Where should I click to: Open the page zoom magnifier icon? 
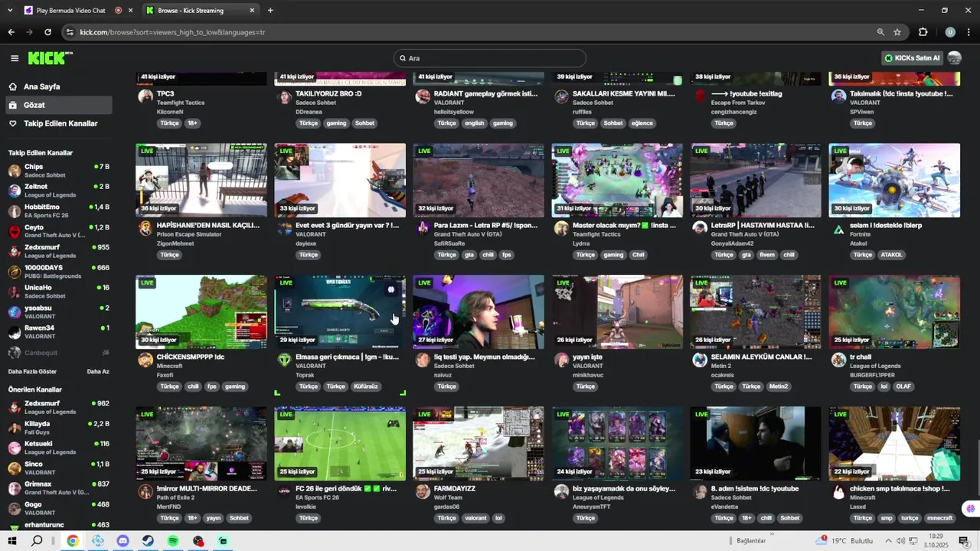pos(880,32)
